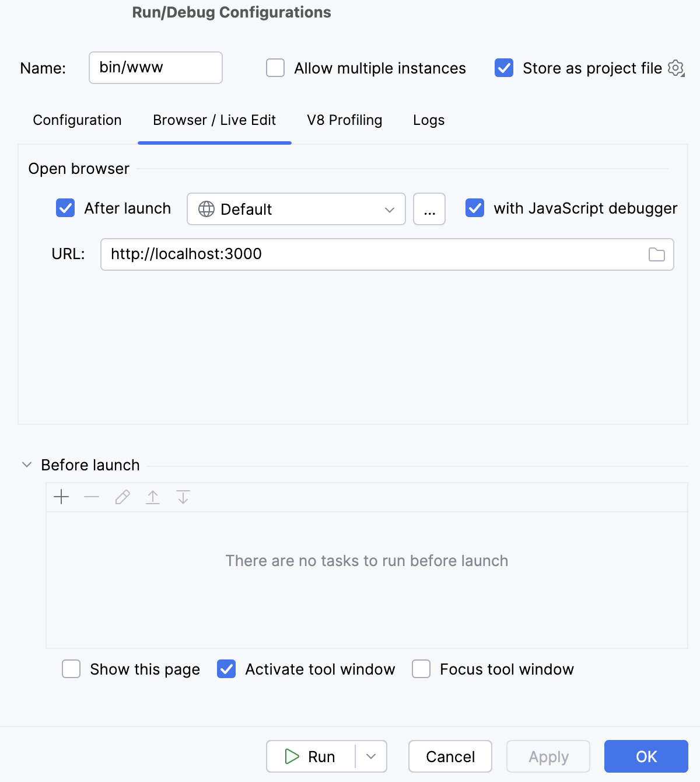Click the remove task minus icon
Screen dimensions: 700x782
[92, 497]
